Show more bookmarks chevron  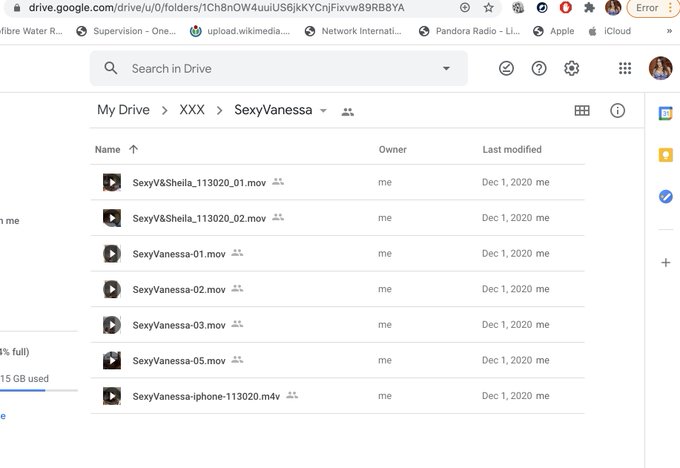click(x=669, y=31)
